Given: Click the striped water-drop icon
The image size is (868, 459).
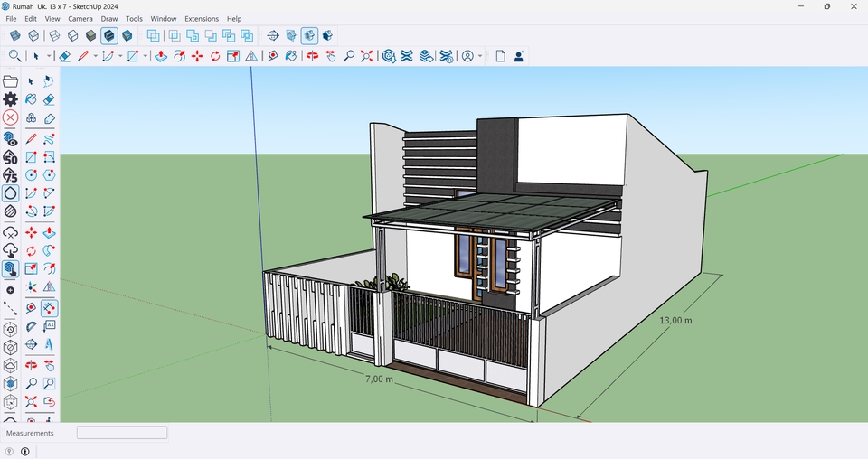Looking at the screenshot, I should pyautogui.click(x=11, y=211).
